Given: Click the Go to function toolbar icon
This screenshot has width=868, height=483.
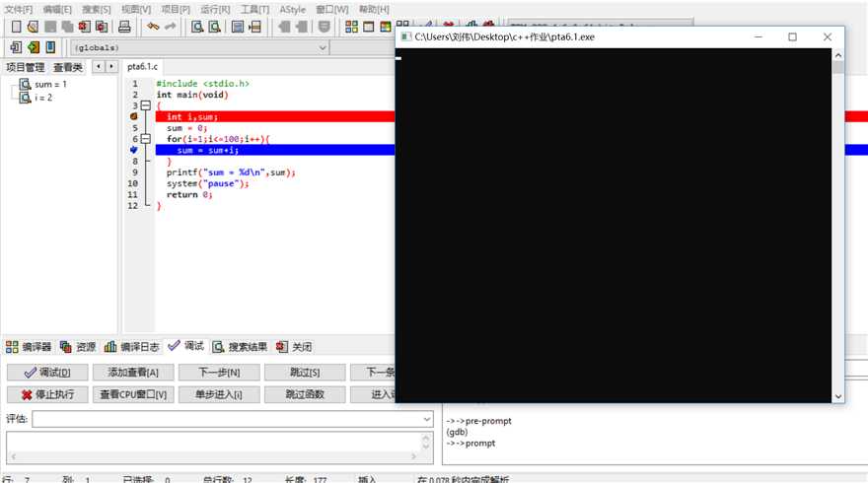Looking at the screenshot, I should (238, 27).
